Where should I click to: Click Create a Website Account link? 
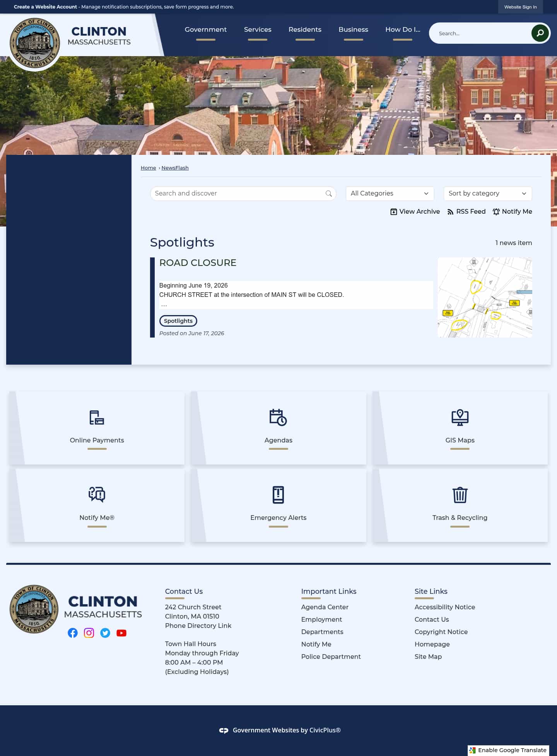[x=45, y=7]
